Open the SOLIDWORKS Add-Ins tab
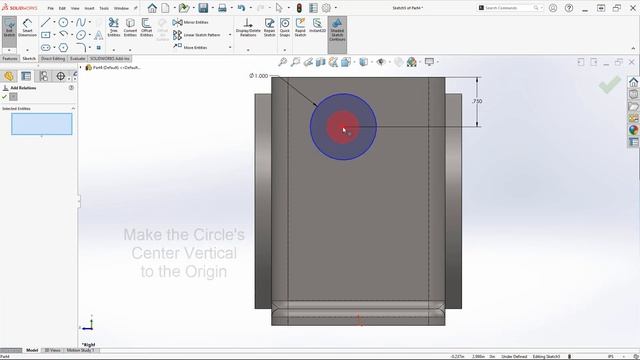Viewport: 640px width, 360px height. (109, 59)
